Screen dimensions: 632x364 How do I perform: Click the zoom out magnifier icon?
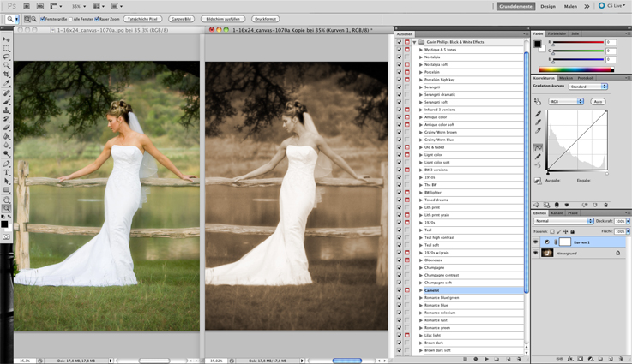tap(33, 18)
